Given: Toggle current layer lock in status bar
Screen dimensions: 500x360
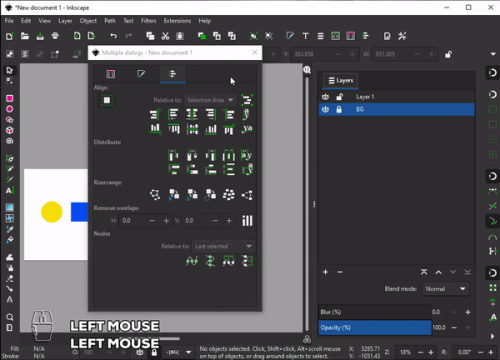Looking at the screenshot, I should (154, 352).
